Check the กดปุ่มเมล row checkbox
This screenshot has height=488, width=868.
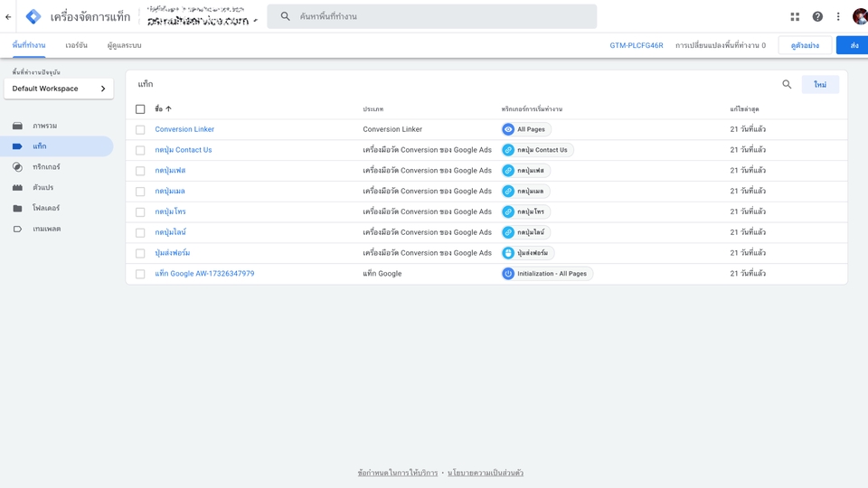pos(140,192)
